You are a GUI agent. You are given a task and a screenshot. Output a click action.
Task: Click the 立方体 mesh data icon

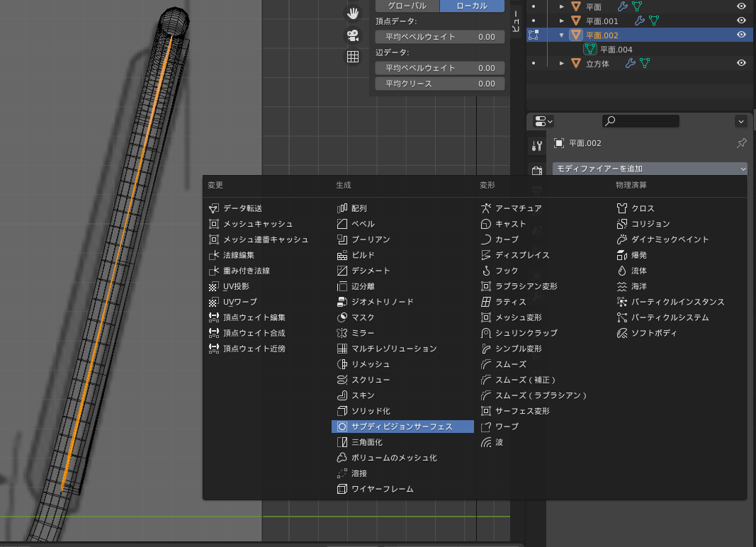(x=645, y=63)
